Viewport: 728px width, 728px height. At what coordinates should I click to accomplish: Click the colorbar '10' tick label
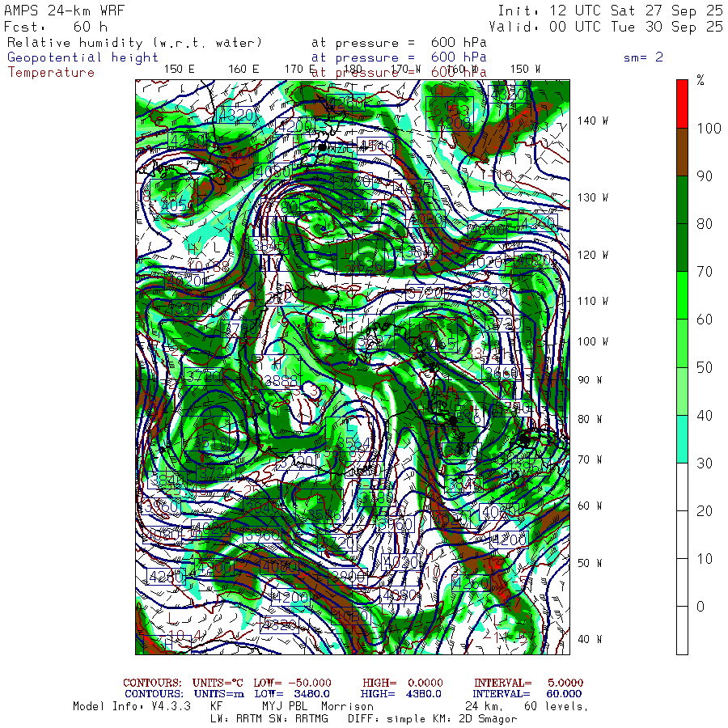pos(705,559)
